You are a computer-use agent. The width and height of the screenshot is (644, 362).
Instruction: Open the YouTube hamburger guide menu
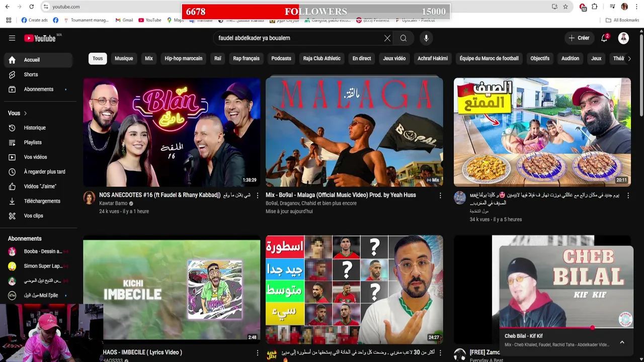(x=12, y=38)
